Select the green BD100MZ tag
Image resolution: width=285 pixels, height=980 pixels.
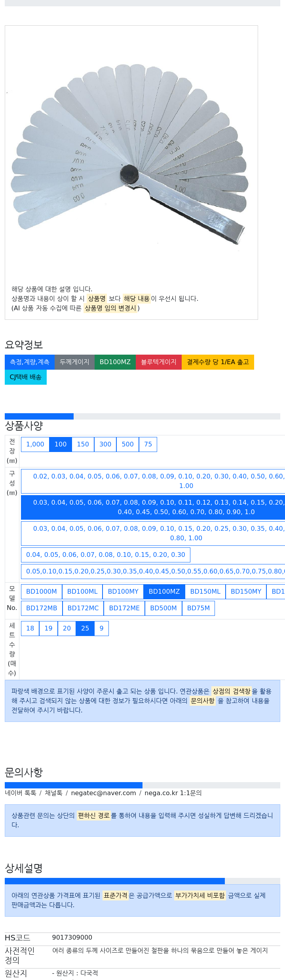click(115, 362)
